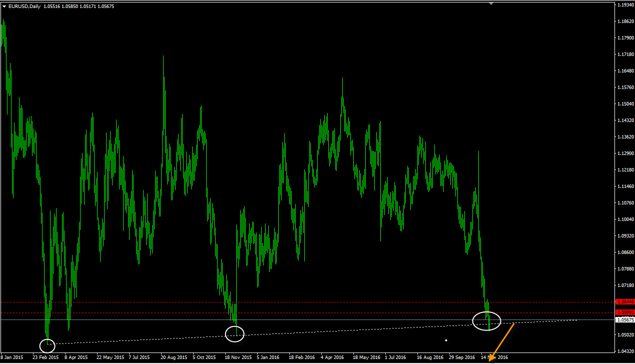Click the EURUSD,Daily chart title text
The image size is (635, 364).
pos(25,6)
